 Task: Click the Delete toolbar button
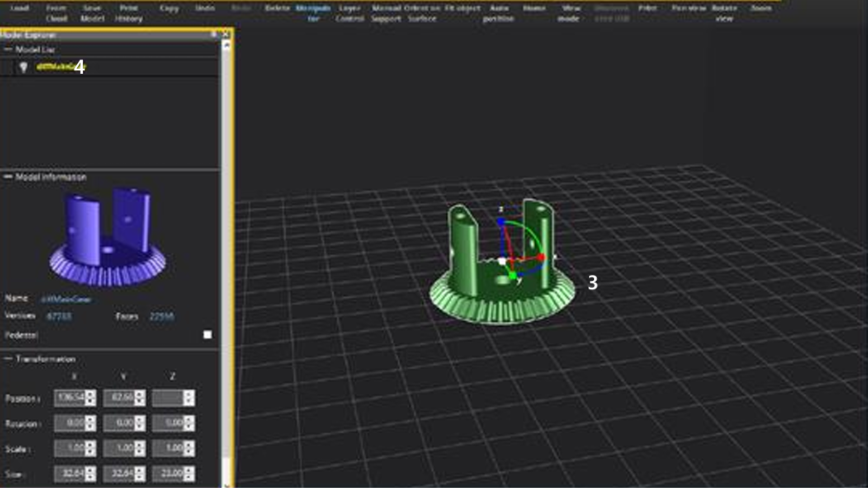277,8
